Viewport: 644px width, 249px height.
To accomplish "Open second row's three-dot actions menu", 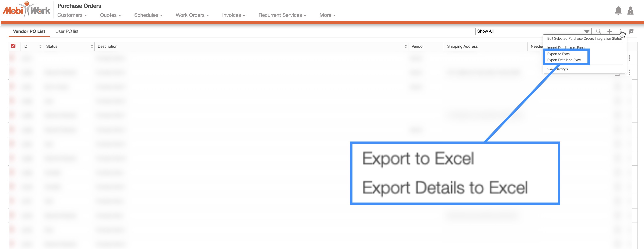I will pyautogui.click(x=630, y=73).
